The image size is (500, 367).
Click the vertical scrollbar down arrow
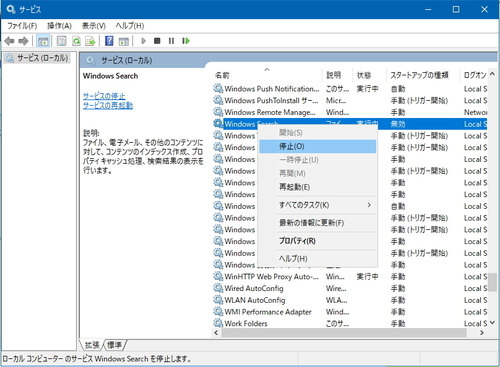coord(492,322)
